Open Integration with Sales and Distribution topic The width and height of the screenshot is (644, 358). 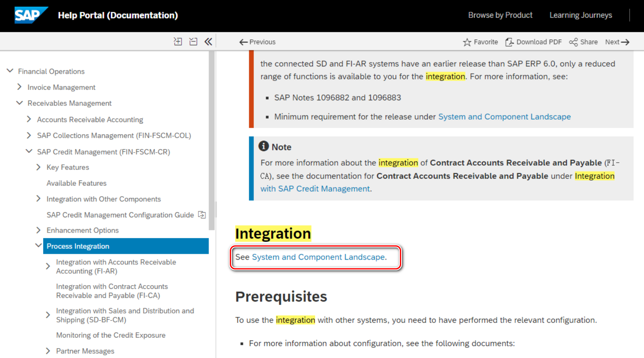point(125,315)
